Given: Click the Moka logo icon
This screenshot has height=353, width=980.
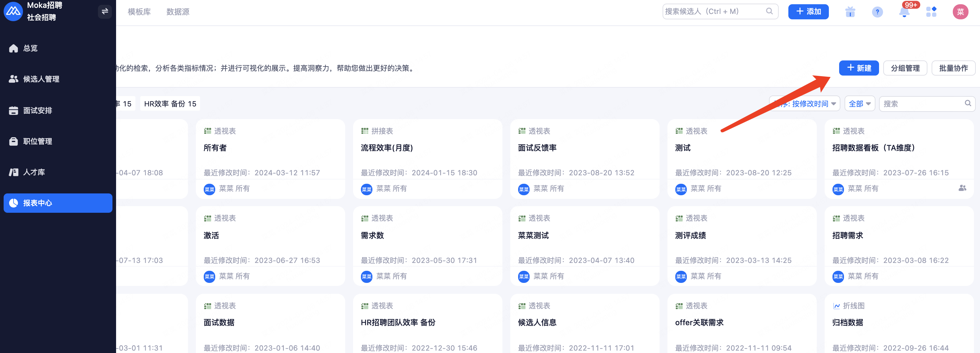Looking at the screenshot, I should point(13,11).
